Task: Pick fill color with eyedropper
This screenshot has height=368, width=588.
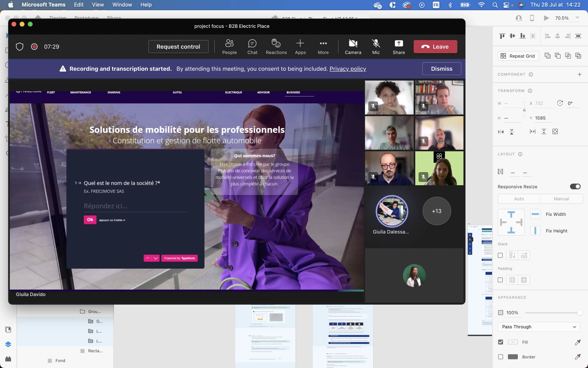Action: click(578, 342)
